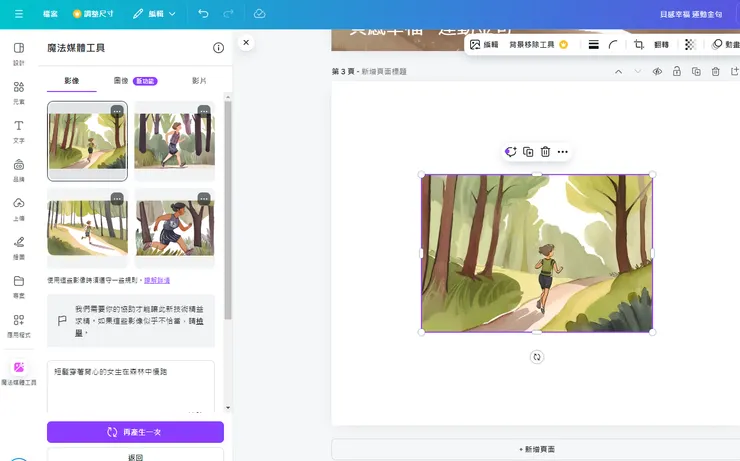This screenshot has height=461, width=740.
Task: Click the 再產生一次 regenerate button
Action: pyautogui.click(x=135, y=432)
